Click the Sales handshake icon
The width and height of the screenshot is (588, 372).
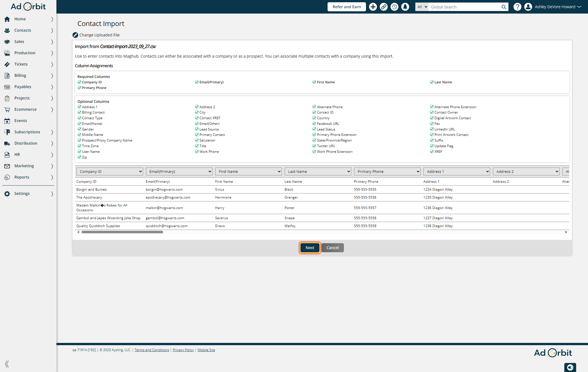tap(7, 42)
